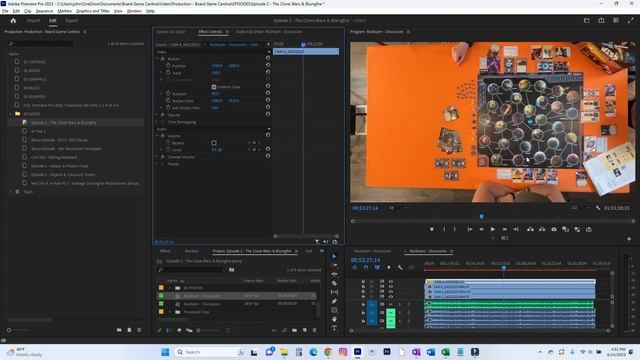Click the Production panel search field
The height and width of the screenshot is (360, 640).
click(x=41, y=43)
